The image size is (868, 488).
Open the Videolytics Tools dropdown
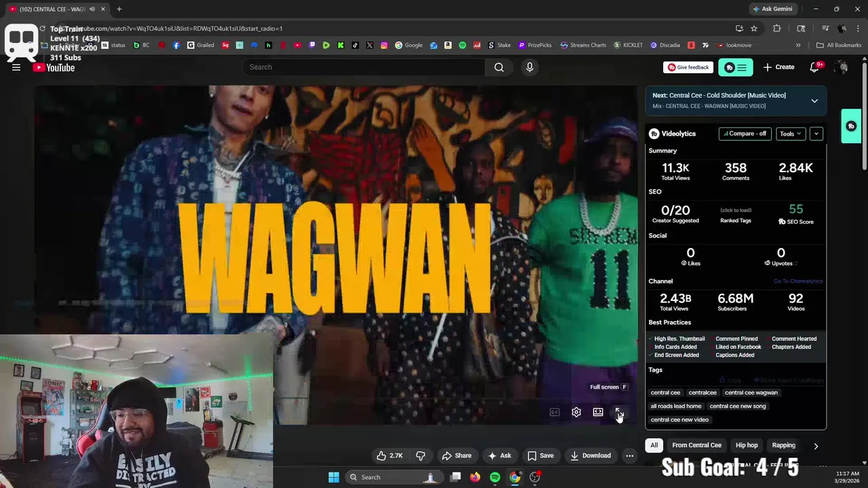pyautogui.click(x=791, y=134)
